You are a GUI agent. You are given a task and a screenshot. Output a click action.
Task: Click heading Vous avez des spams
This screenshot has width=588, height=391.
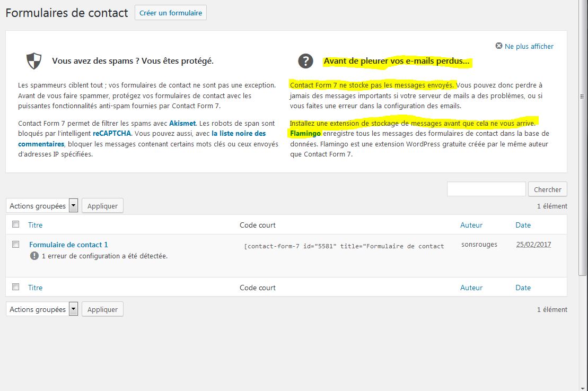tap(133, 61)
